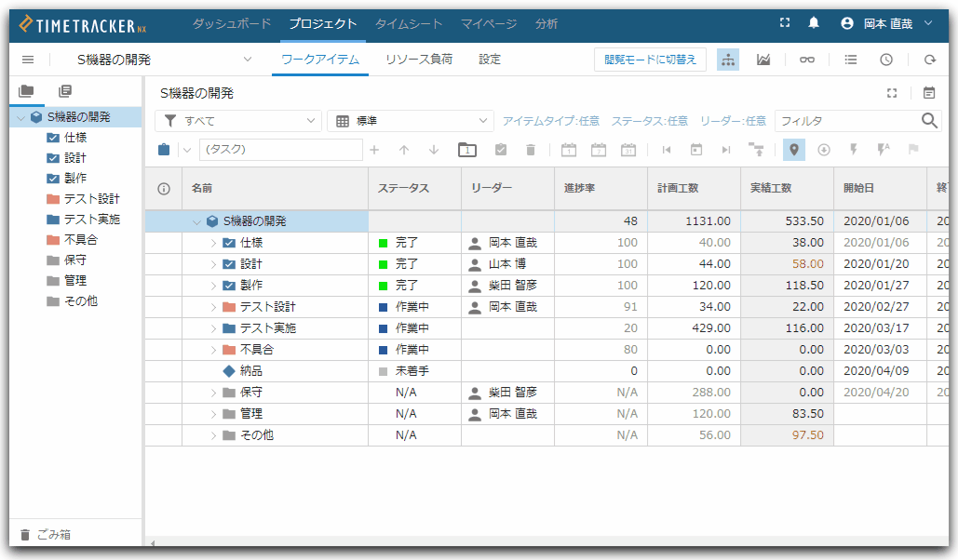The image size is (958, 560).
Task: Click the gray status square for 納品
Action: pos(383,371)
